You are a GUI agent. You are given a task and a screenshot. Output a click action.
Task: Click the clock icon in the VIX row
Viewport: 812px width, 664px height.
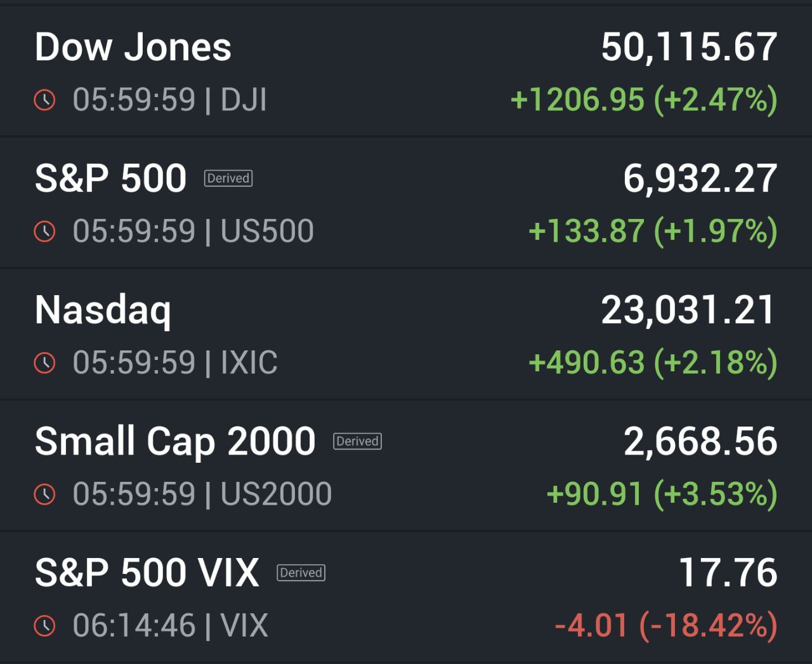pyautogui.click(x=44, y=625)
